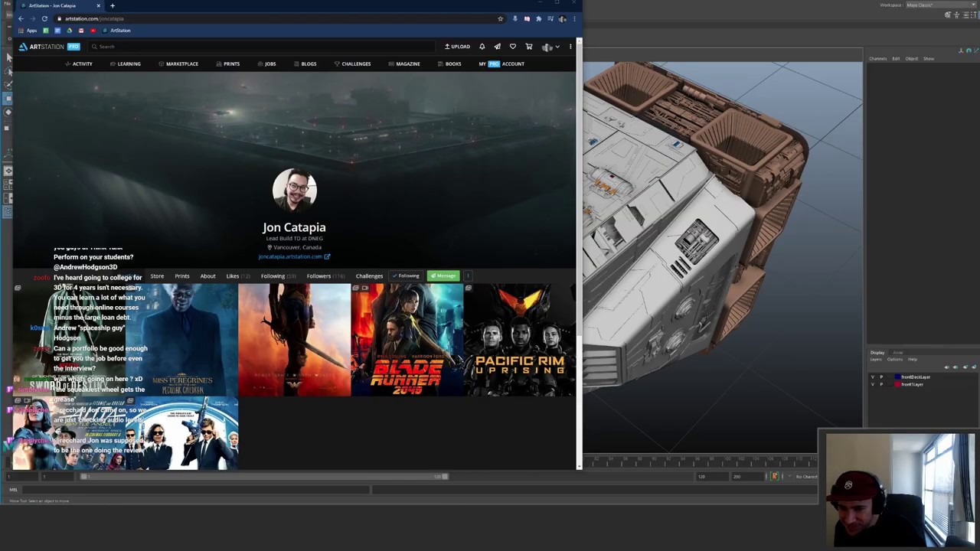Viewport: 980px width, 551px height.
Task: Switch to the profile Followers tab
Action: [325, 276]
